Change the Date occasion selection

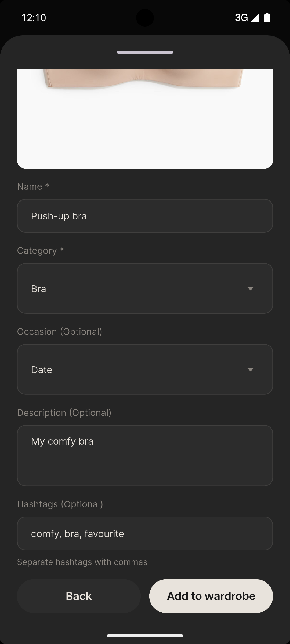coord(145,369)
